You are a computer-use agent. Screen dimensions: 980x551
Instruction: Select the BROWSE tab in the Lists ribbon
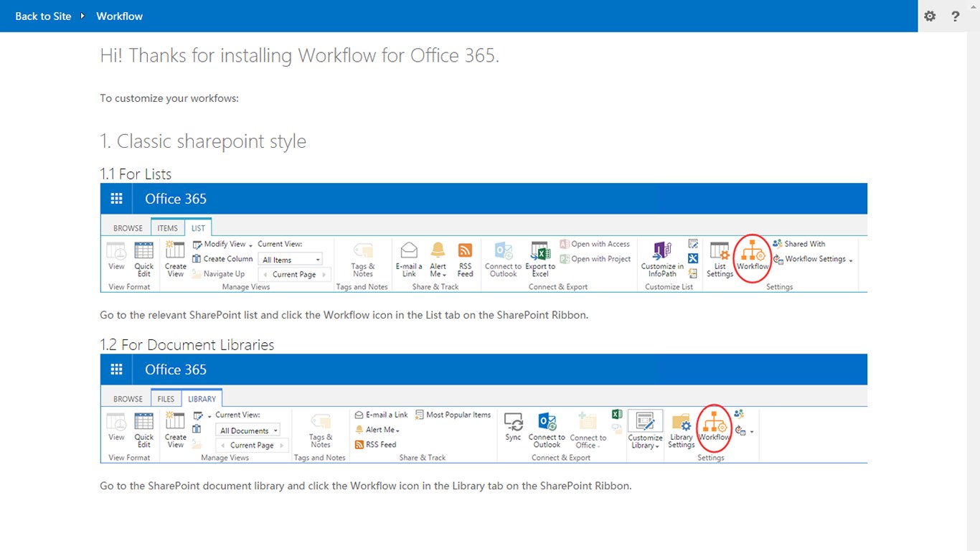point(128,228)
